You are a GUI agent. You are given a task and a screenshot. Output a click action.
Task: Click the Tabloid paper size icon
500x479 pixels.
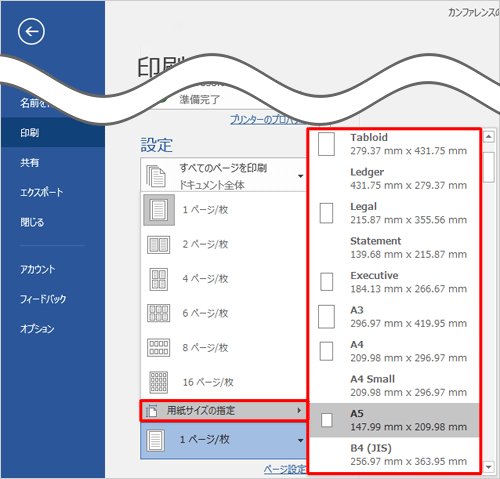[x=326, y=144]
